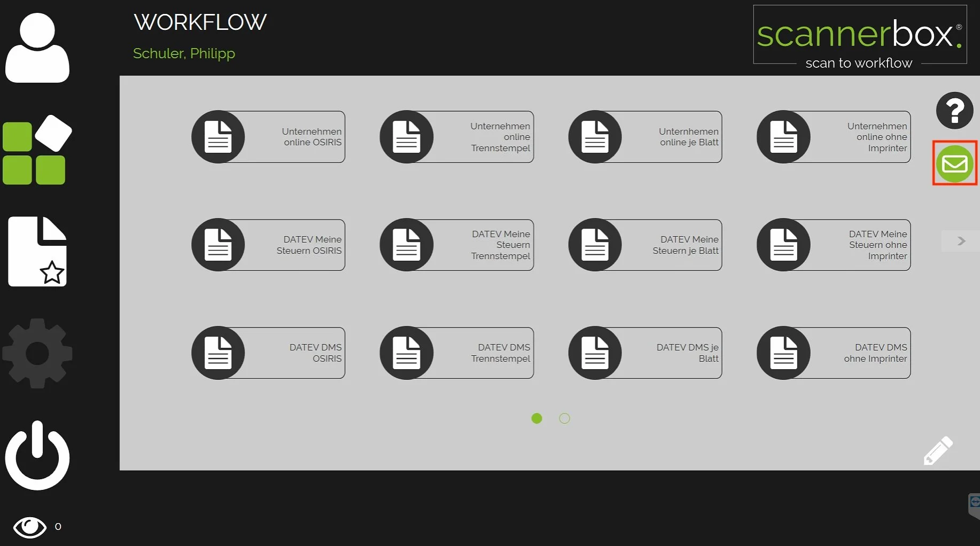This screenshot has width=980, height=546.
Task: Click the scannerbox logo
Action: pos(860,37)
